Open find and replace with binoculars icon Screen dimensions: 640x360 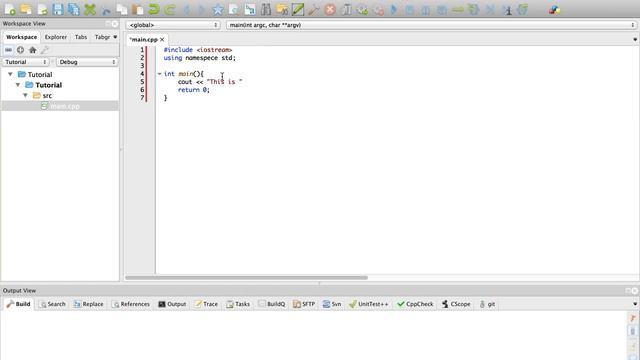pyautogui.click(x=266, y=9)
